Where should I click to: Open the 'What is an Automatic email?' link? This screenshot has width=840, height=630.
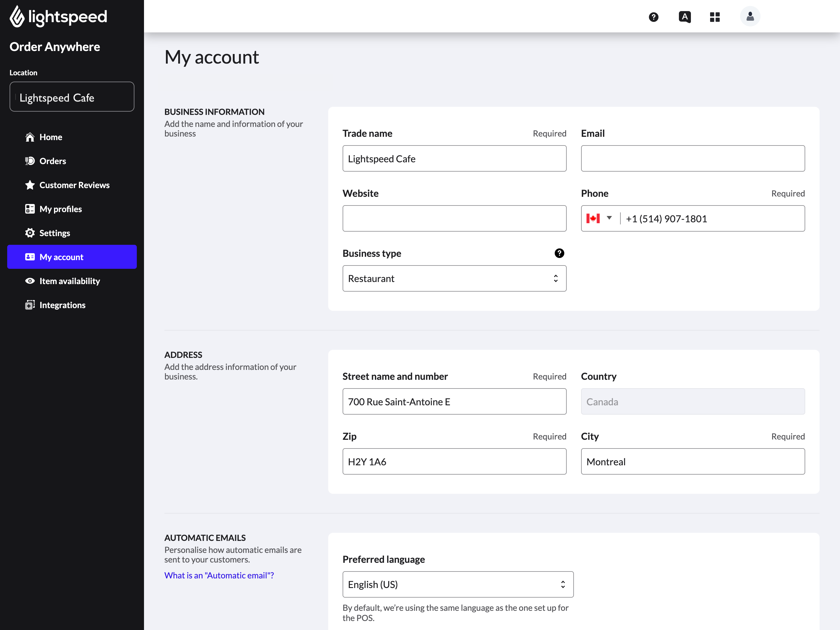pyautogui.click(x=219, y=575)
